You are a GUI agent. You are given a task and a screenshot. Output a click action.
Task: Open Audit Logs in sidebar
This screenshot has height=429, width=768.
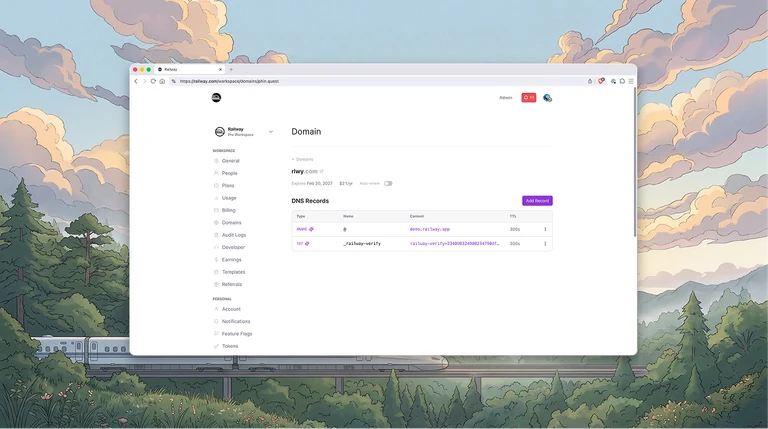(230, 235)
